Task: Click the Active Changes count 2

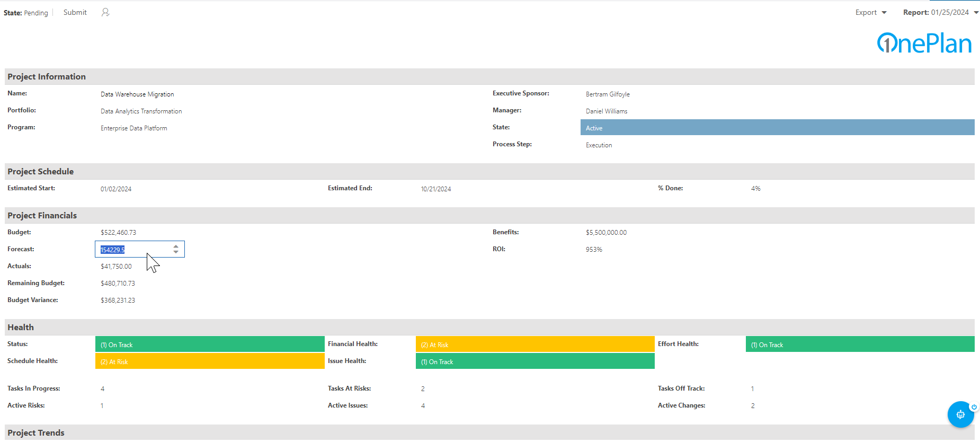Action: click(x=753, y=406)
